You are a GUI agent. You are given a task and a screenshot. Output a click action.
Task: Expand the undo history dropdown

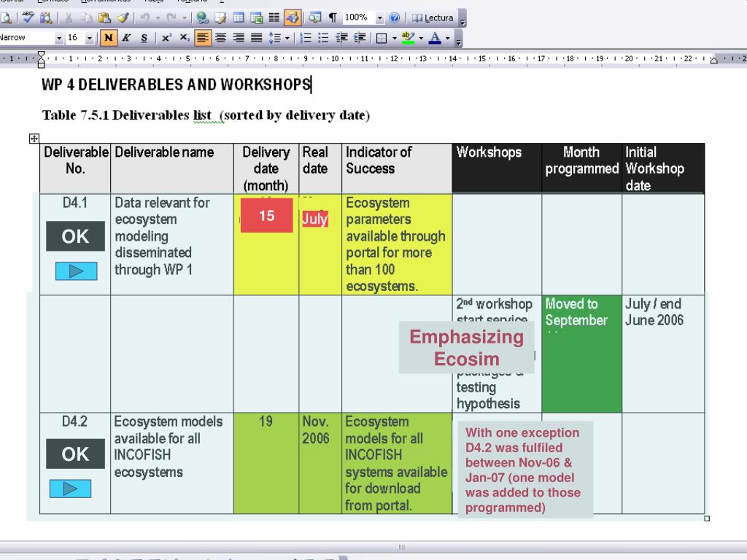click(x=158, y=18)
